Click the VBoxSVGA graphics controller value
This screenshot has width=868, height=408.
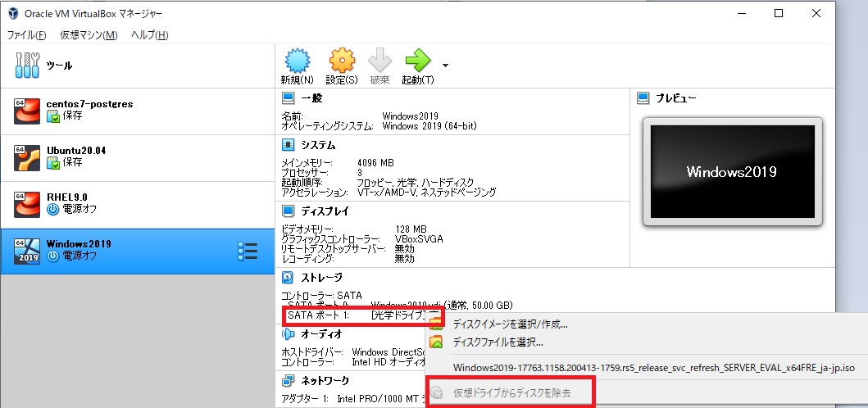419,239
